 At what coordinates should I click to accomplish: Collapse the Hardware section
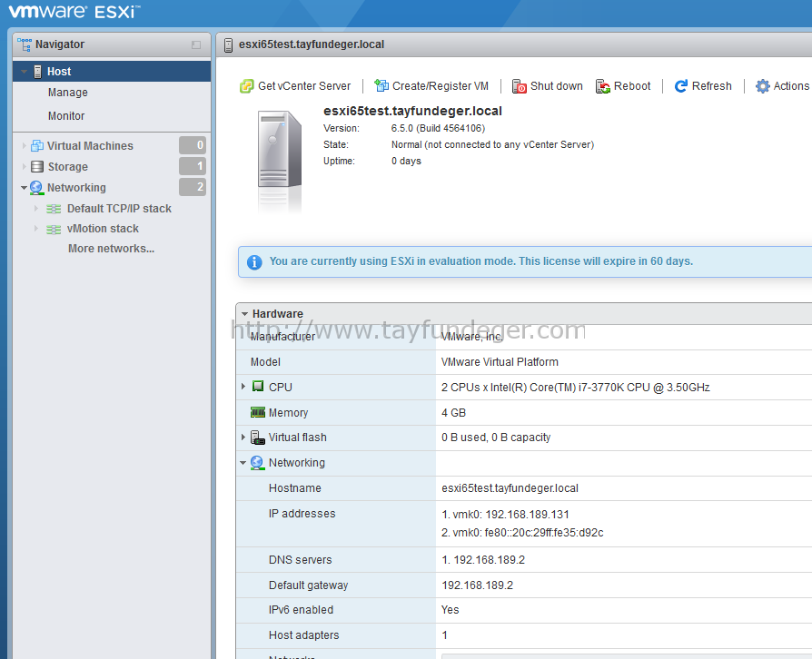point(244,314)
